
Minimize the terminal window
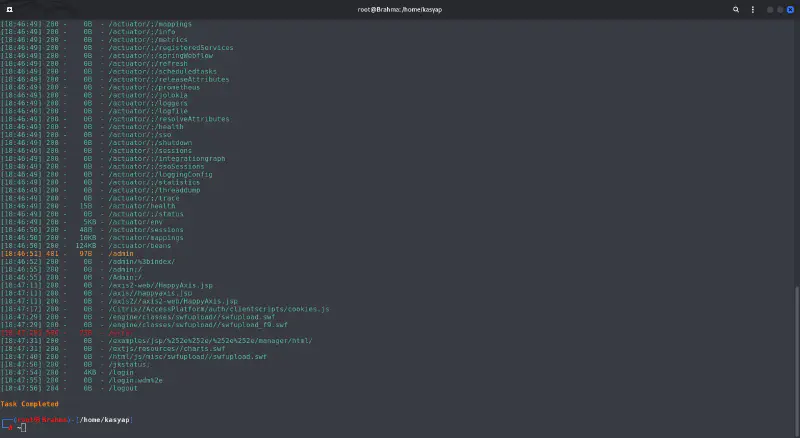(x=770, y=8)
